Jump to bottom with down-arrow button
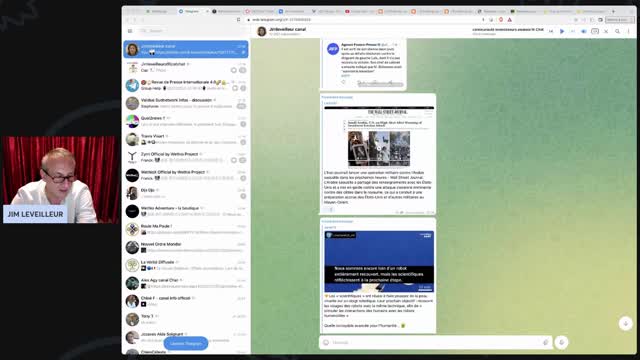Viewport: 640px width, 360px height. (x=625, y=323)
